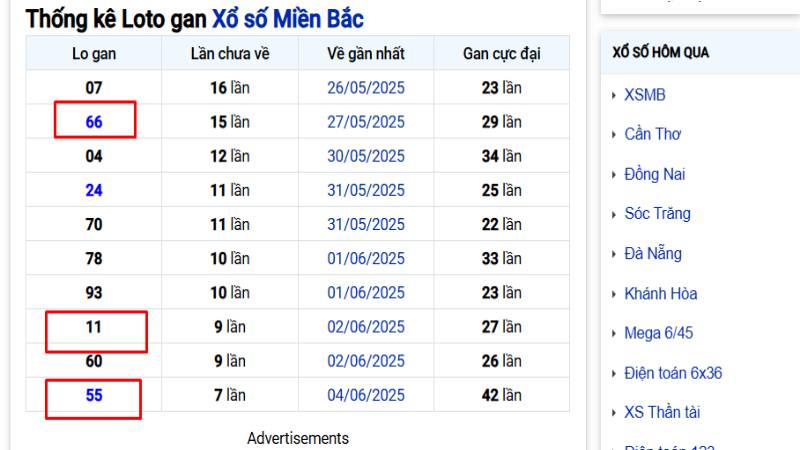Open date 26/05/2025 result
The height and width of the screenshot is (450, 800).
pos(366,88)
